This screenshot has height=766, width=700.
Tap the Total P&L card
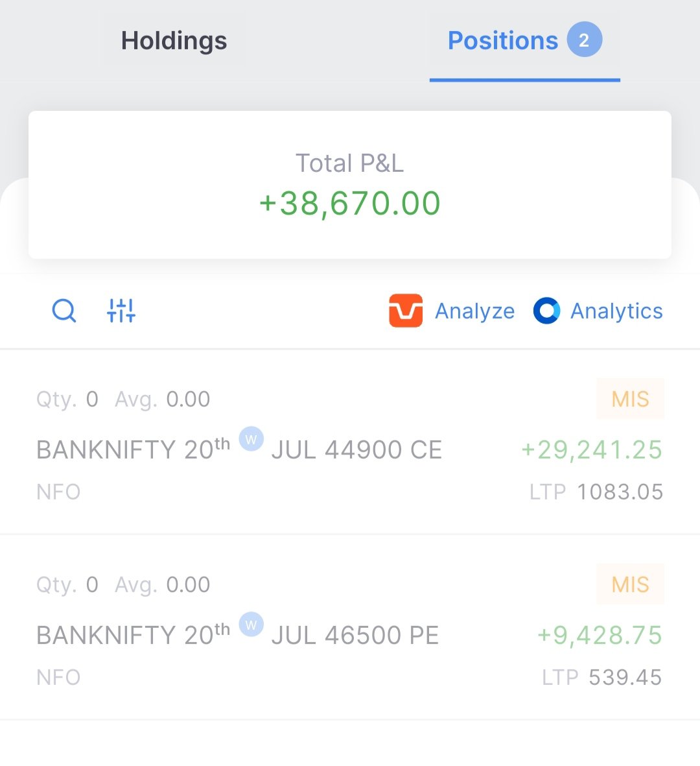coord(350,185)
